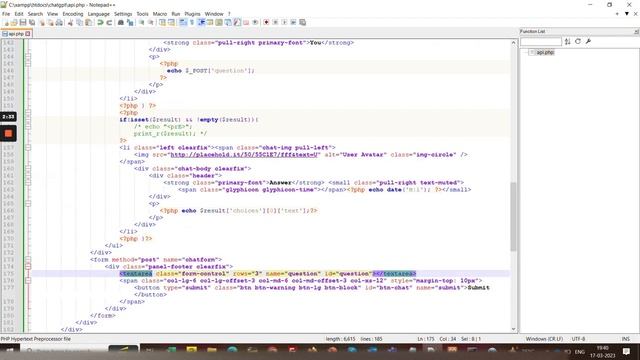Toggle synchronized horizontal scrolling
Image resolution: width=640 pixels, height=360 pixels.
[171, 22]
